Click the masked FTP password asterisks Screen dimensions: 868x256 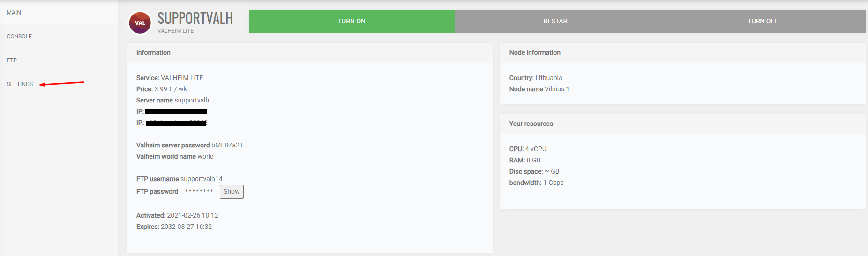(199, 192)
